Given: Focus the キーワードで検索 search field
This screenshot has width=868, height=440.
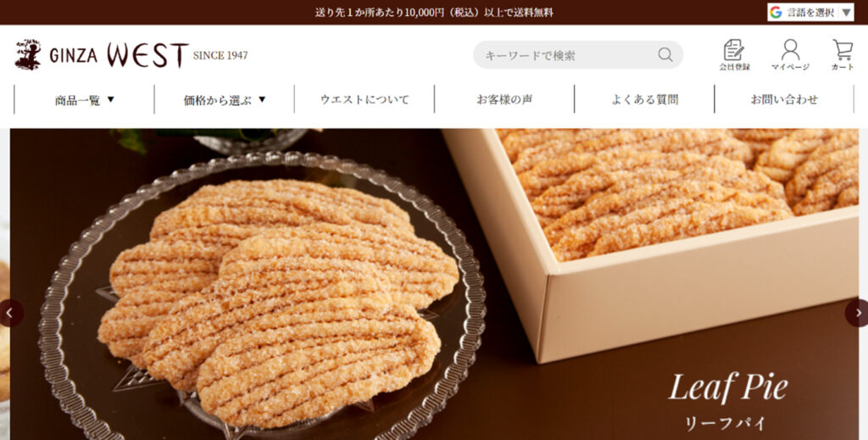Looking at the screenshot, I should tap(570, 55).
